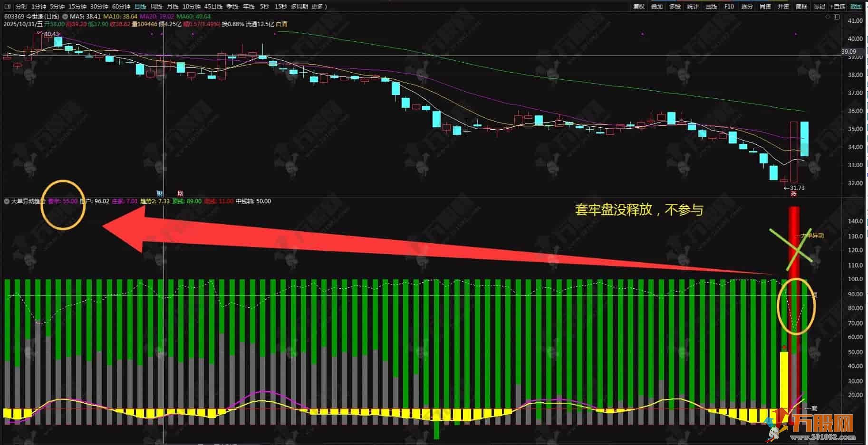Switch to the 分时 intraday view
This screenshot has height=445, width=868.
point(21,6)
